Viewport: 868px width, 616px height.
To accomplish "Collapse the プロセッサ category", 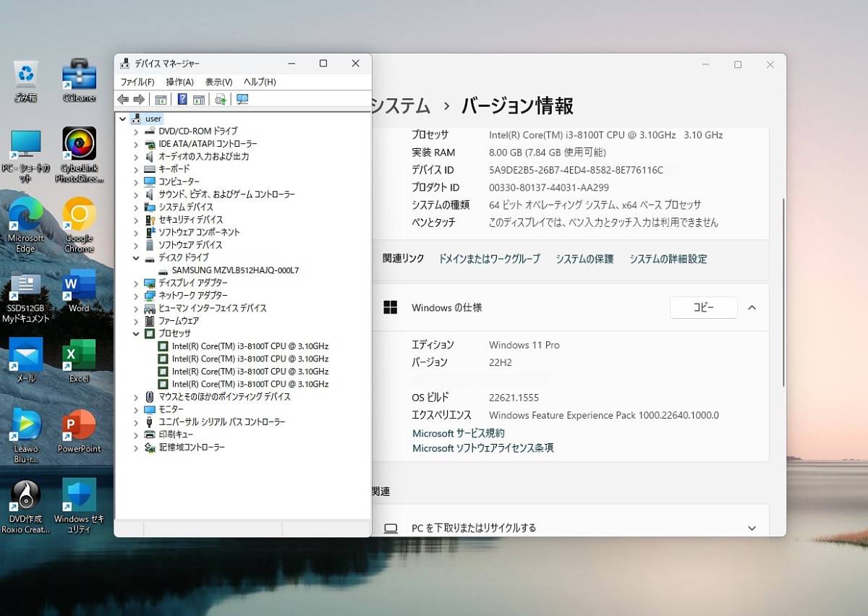I will [x=137, y=333].
